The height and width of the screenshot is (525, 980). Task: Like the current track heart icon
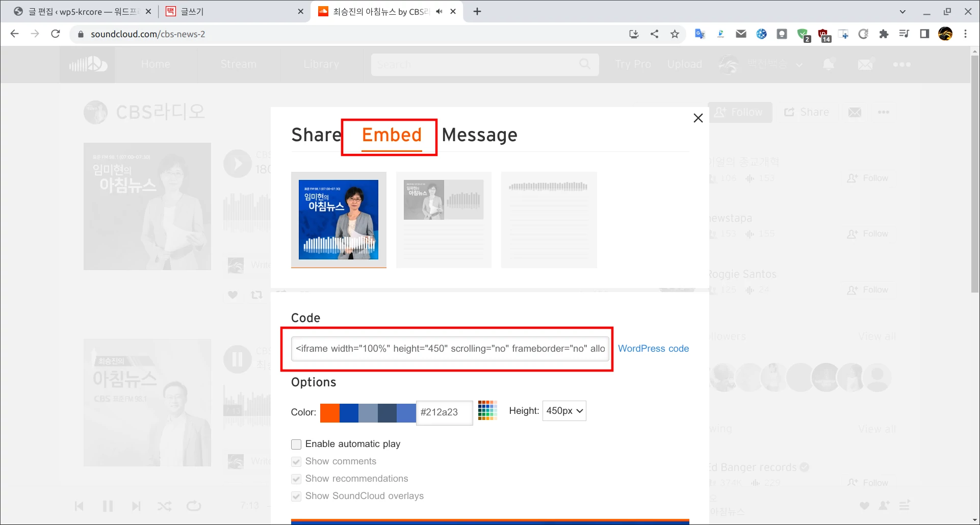[864, 506]
